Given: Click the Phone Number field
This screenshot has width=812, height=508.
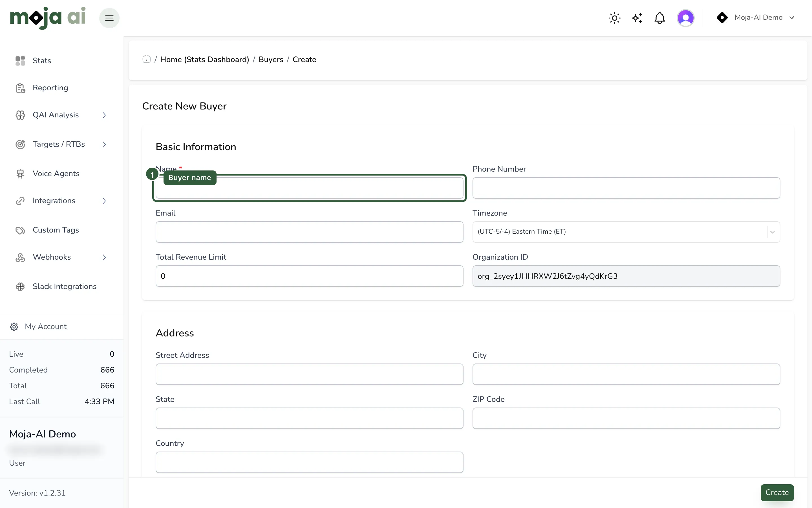Looking at the screenshot, I should click(626, 188).
